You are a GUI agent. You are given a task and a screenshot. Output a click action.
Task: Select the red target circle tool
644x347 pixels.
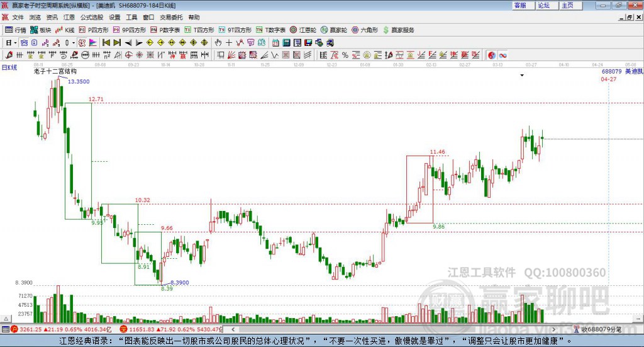[128, 55]
